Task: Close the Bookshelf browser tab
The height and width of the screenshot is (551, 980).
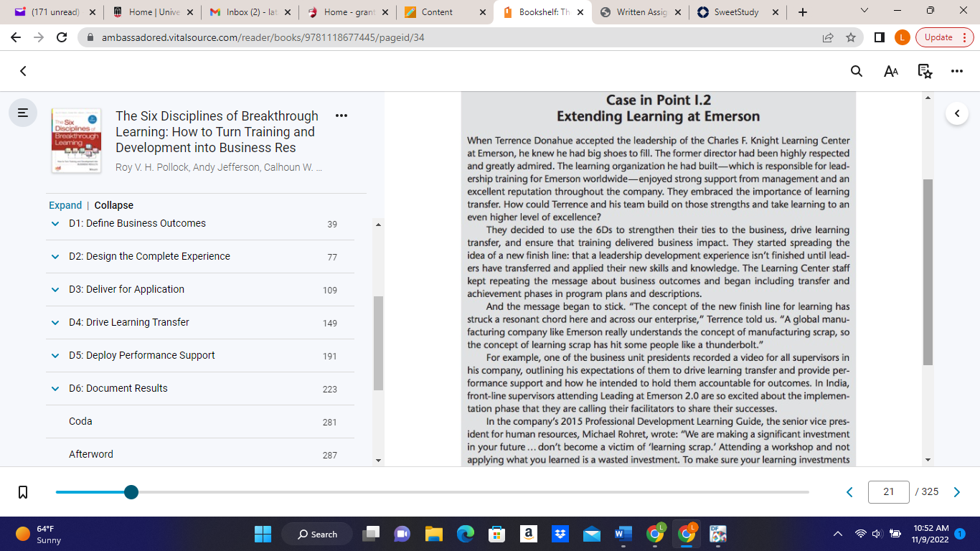Action: click(x=580, y=12)
